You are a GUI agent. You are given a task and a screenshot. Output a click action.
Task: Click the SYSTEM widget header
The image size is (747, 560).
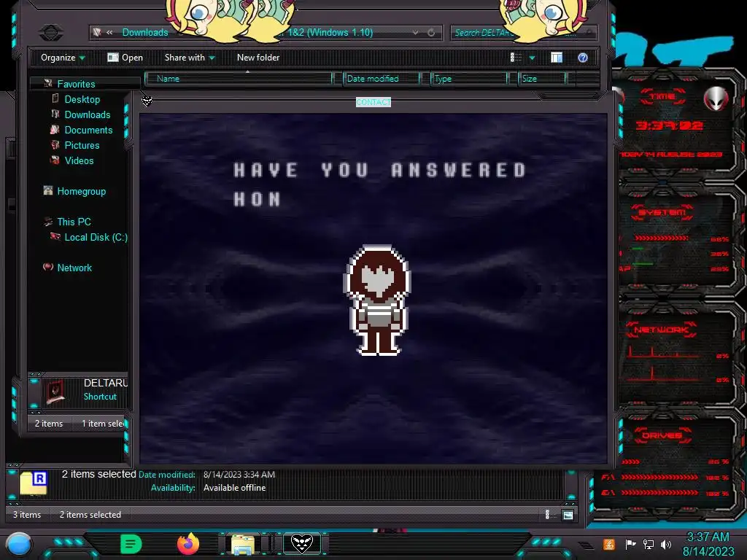[662, 212]
